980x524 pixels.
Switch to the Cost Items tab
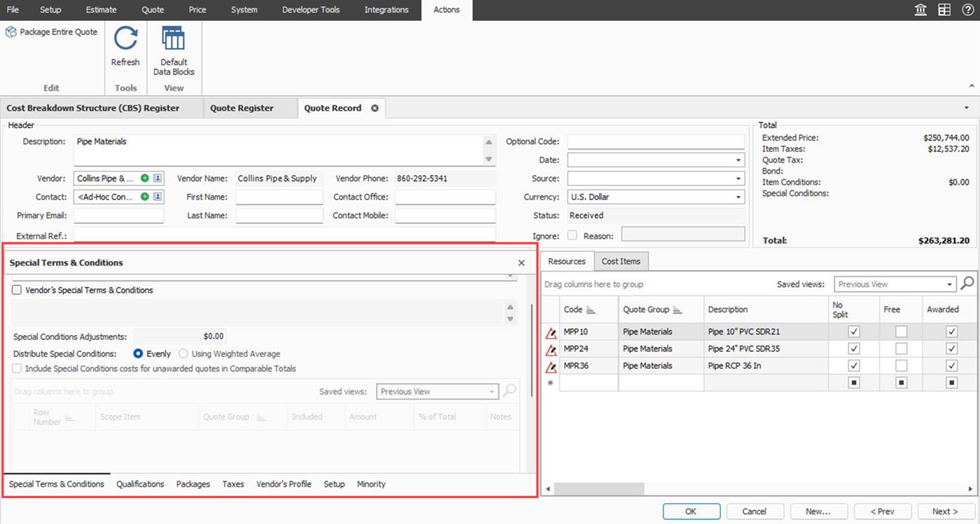(x=621, y=262)
